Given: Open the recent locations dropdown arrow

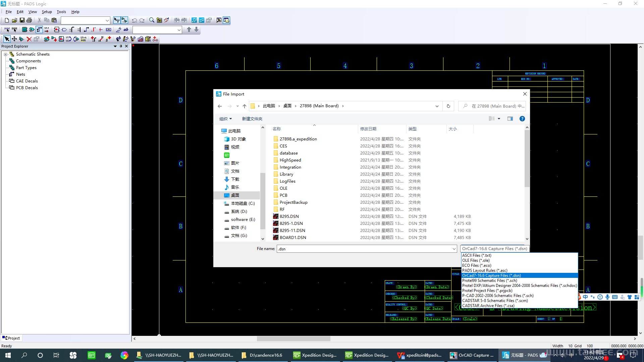Looking at the screenshot, I should click(x=237, y=106).
